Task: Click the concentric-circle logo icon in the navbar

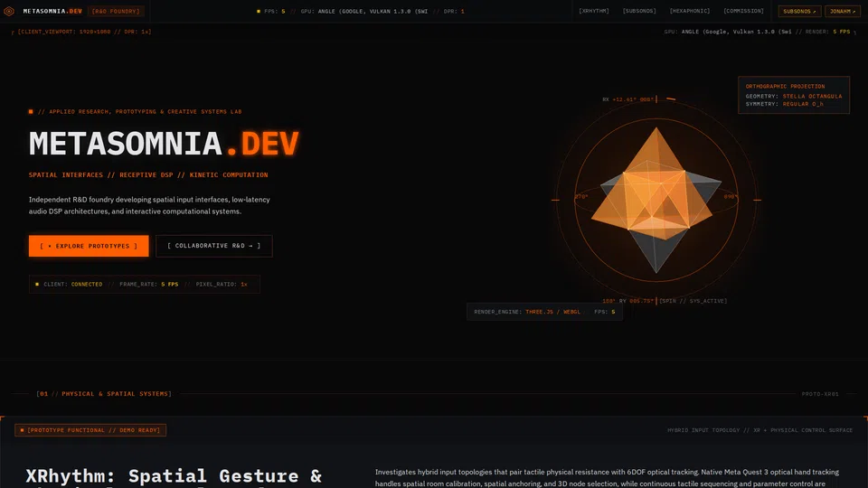Action: [9, 11]
